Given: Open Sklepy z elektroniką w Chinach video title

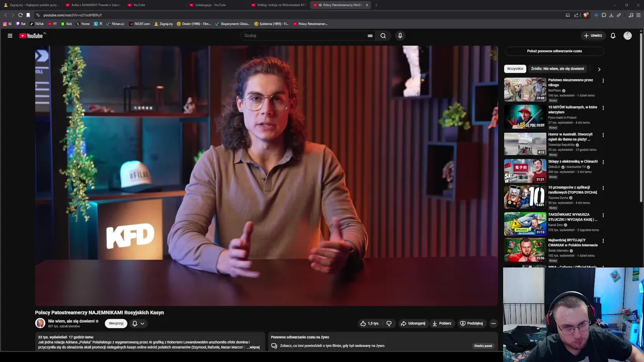Looking at the screenshot, I should pyautogui.click(x=573, y=161).
